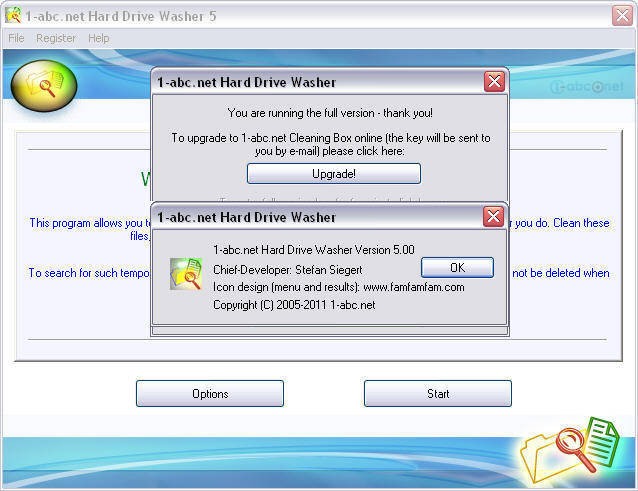This screenshot has width=638, height=491.
Task: Close the About version dialog
Action: click(493, 216)
